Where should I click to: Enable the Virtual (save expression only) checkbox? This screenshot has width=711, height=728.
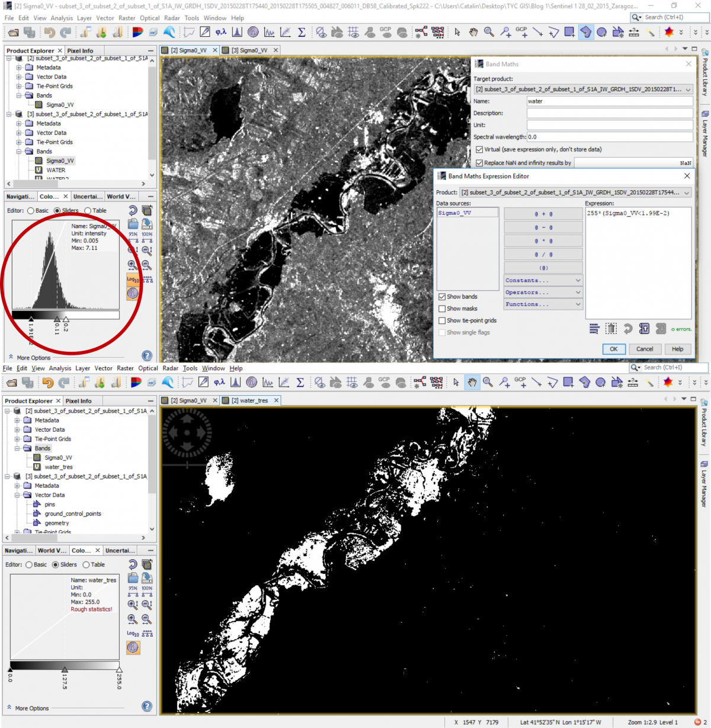pyautogui.click(x=480, y=149)
